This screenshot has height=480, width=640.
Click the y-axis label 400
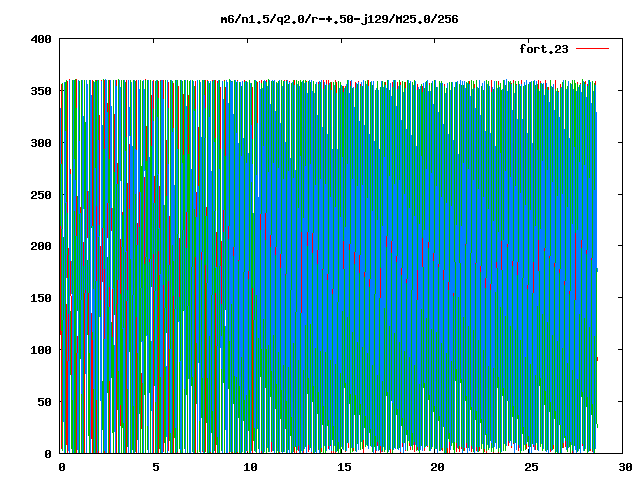[41, 39]
